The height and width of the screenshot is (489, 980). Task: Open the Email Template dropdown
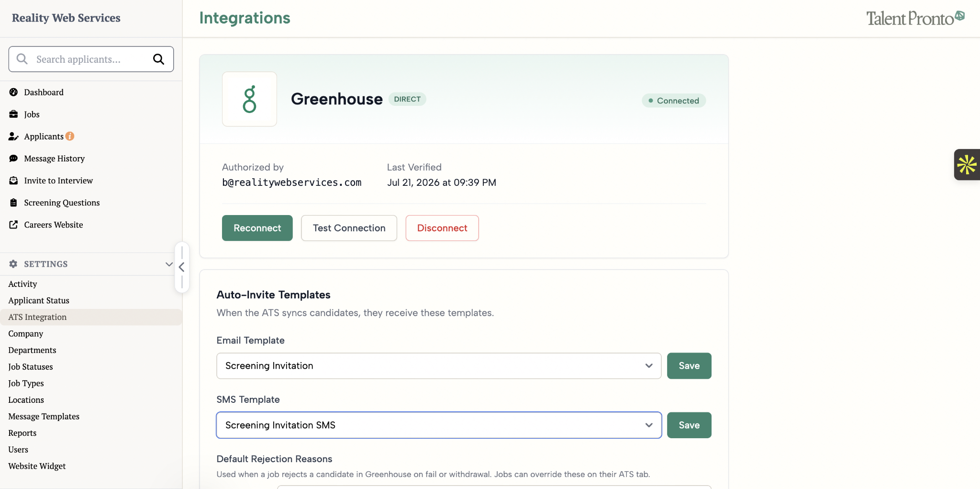[439, 366]
